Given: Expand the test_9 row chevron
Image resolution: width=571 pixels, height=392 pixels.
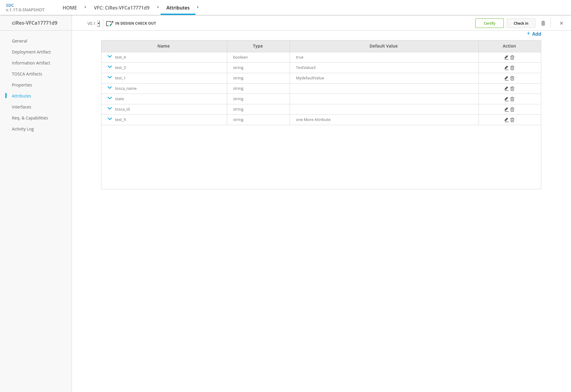Looking at the screenshot, I should (x=110, y=119).
